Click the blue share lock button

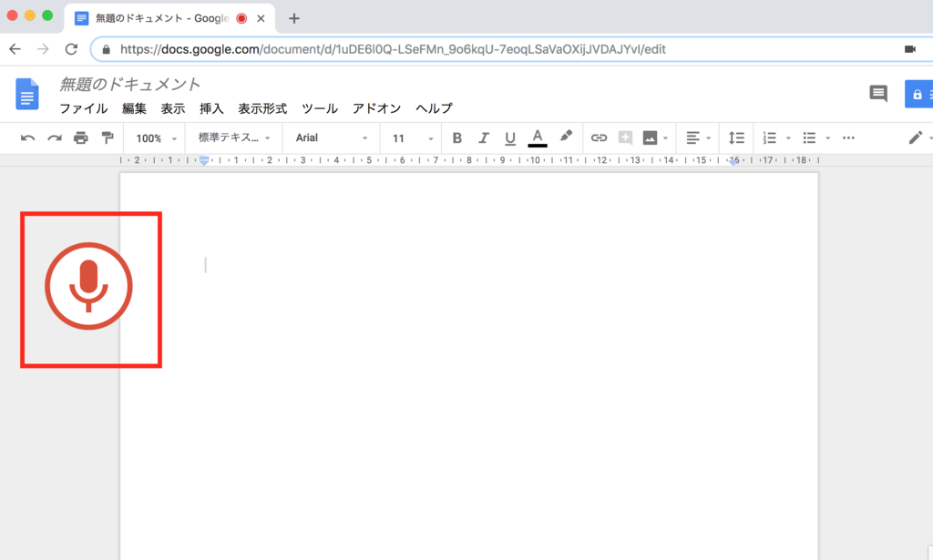917,94
